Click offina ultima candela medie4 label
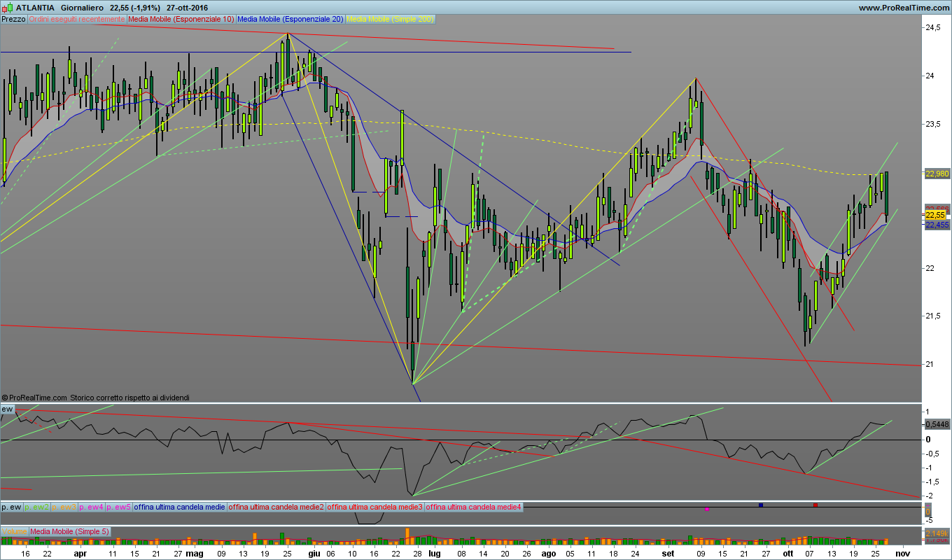The height and width of the screenshot is (560, 952). click(x=474, y=506)
